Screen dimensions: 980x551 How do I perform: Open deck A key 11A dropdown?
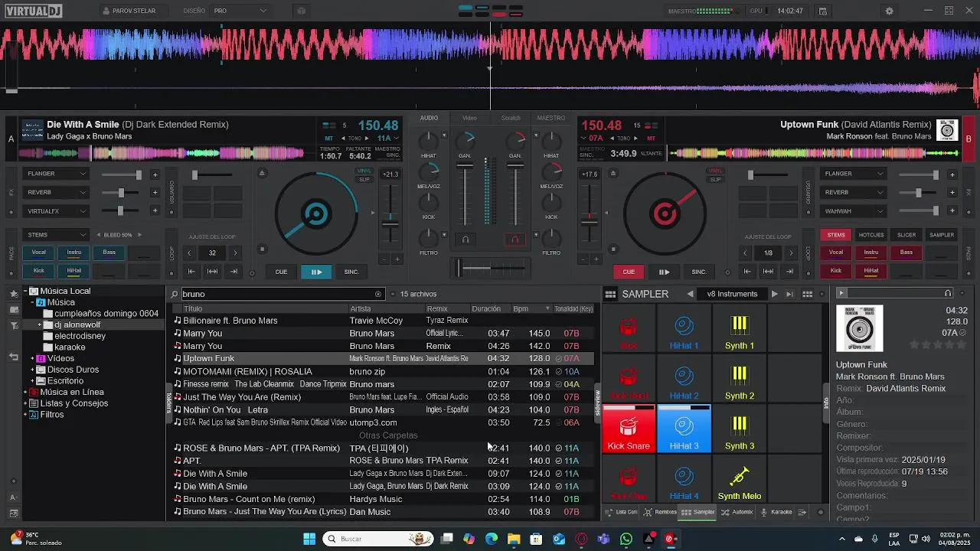click(387, 139)
